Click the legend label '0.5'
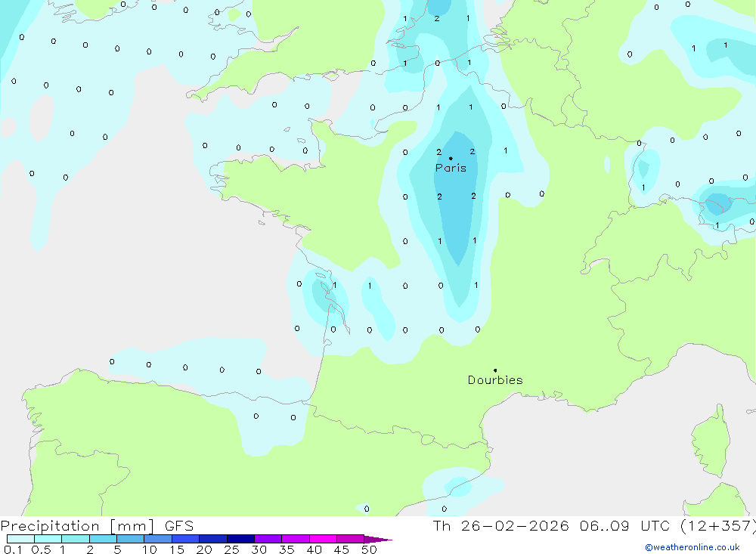The height and width of the screenshot is (554, 756). 41,549
